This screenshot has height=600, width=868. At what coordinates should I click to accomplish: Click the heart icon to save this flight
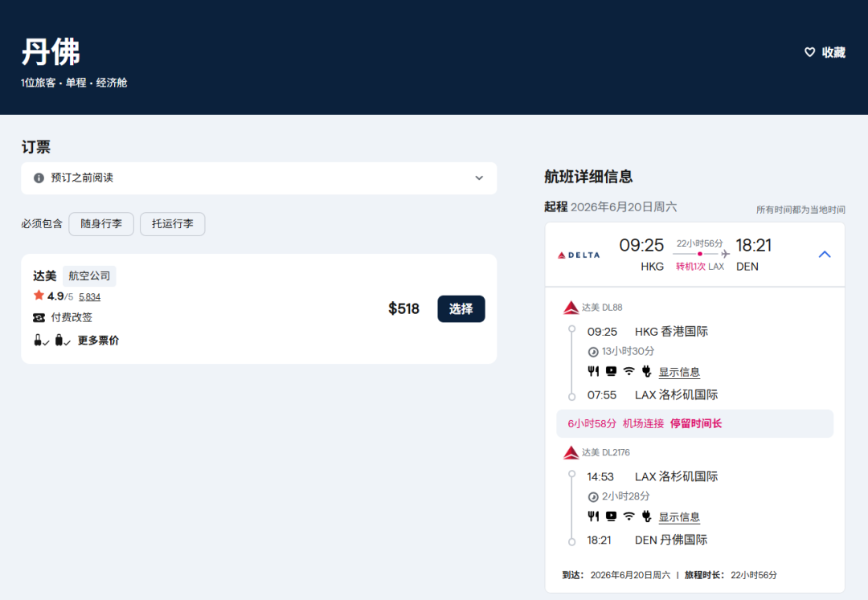click(x=810, y=52)
